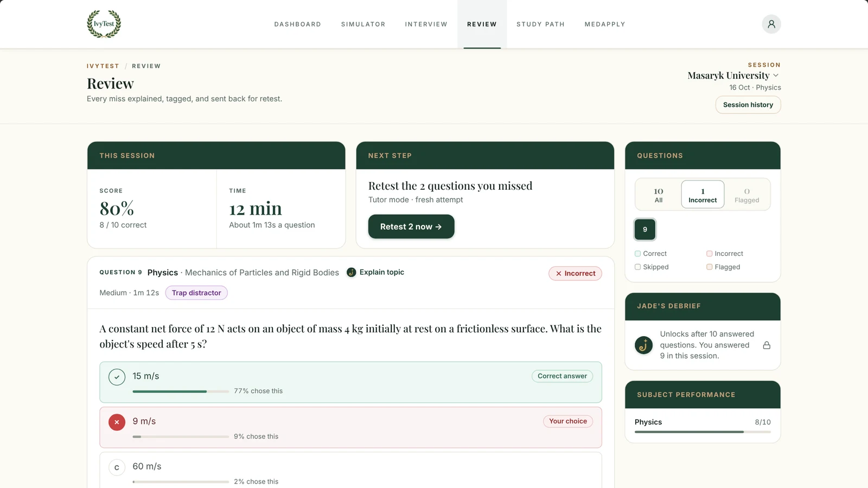868x488 pixels.
Task: Click the Correct legend box
Action: [637, 254]
